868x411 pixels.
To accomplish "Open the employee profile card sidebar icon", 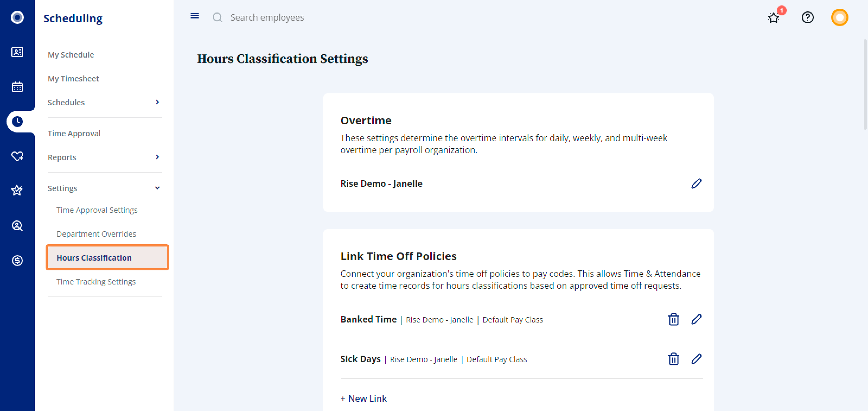I will pos(17,52).
